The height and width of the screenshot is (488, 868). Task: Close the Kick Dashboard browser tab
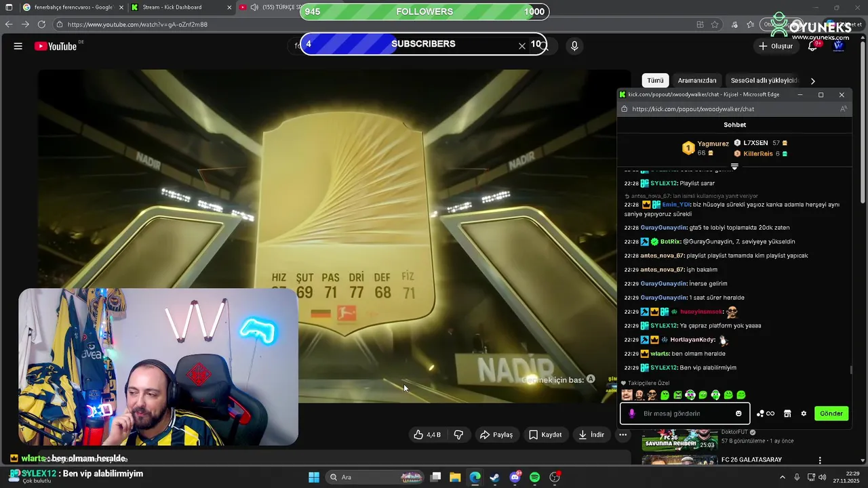(229, 7)
